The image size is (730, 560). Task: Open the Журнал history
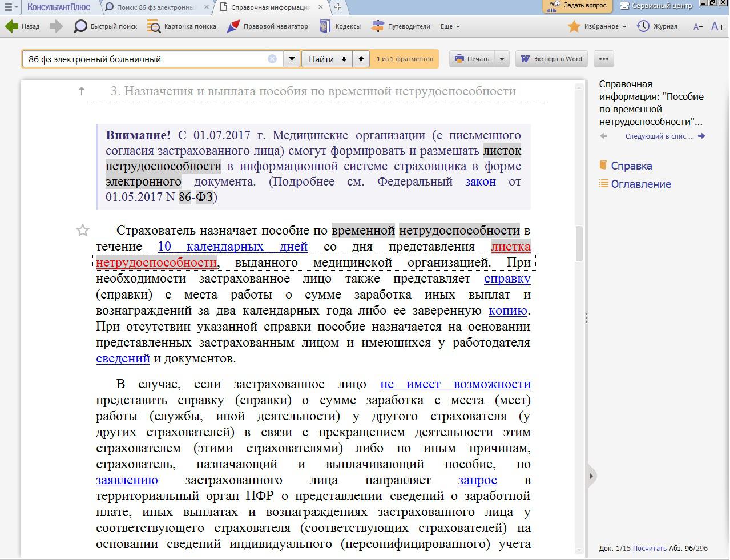click(x=658, y=26)
